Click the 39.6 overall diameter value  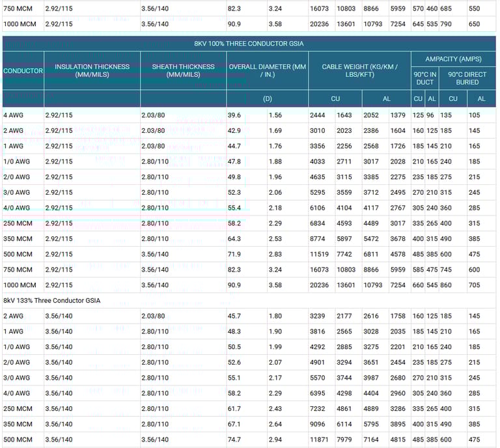tap(234, 115)
